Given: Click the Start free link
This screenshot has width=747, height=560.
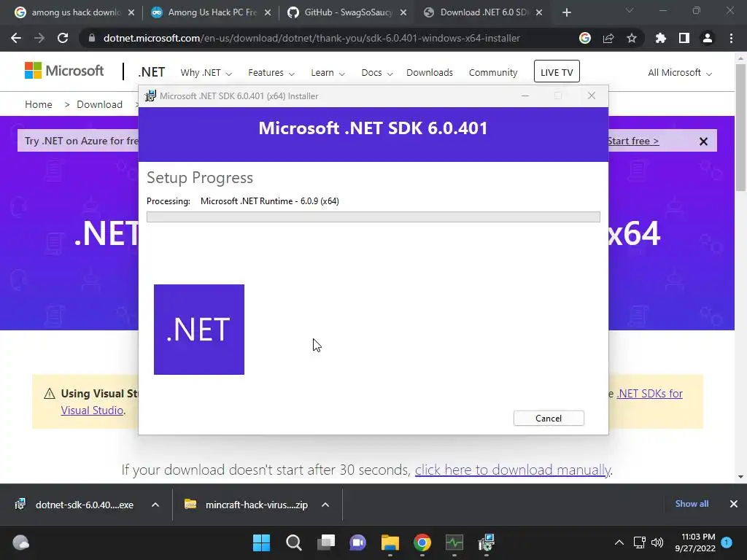Looking at the screenshot, I should click(633, 141).
